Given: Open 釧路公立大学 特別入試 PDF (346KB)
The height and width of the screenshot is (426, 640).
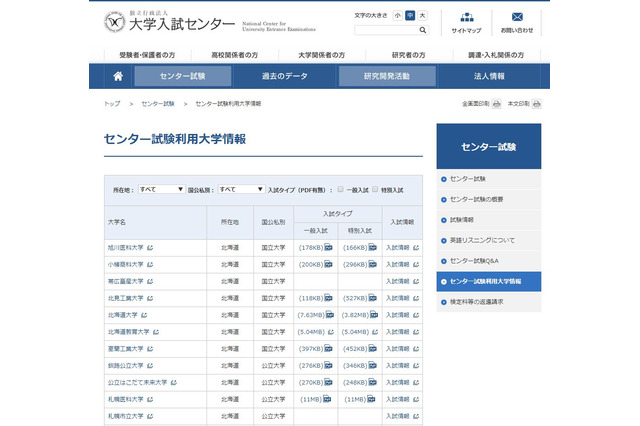Looking at the screenshot, I should coord(360,366).
